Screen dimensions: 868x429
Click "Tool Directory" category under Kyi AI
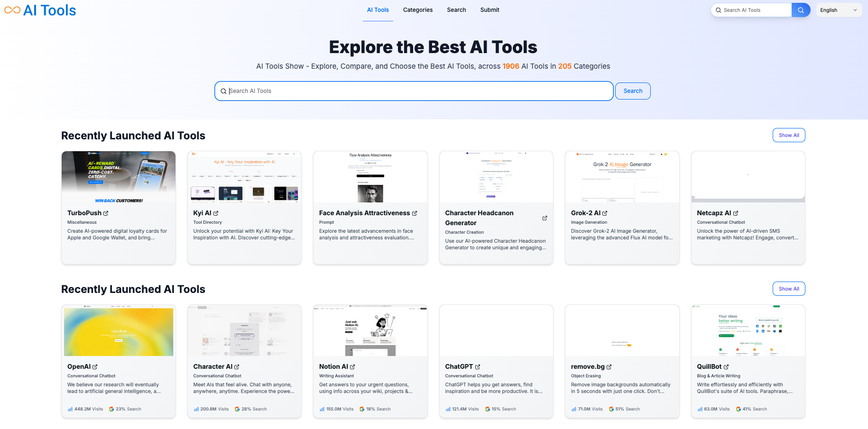pos(208,222)
